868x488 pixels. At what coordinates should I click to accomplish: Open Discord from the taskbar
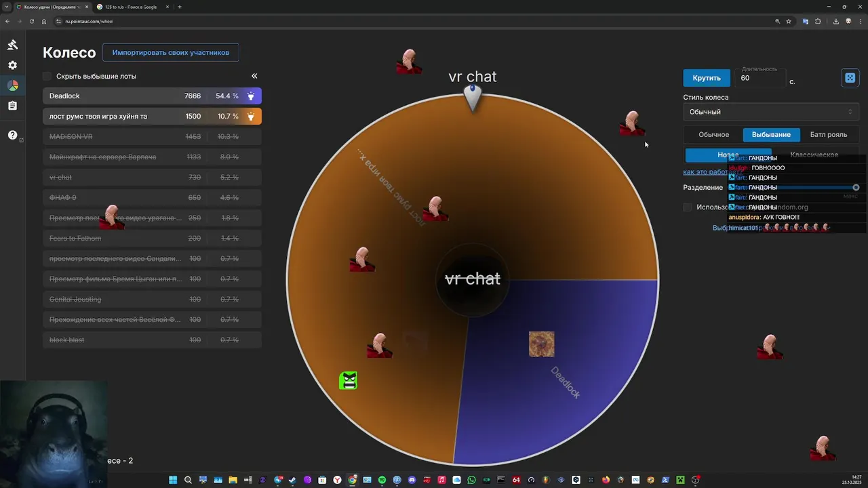[412, 480]
